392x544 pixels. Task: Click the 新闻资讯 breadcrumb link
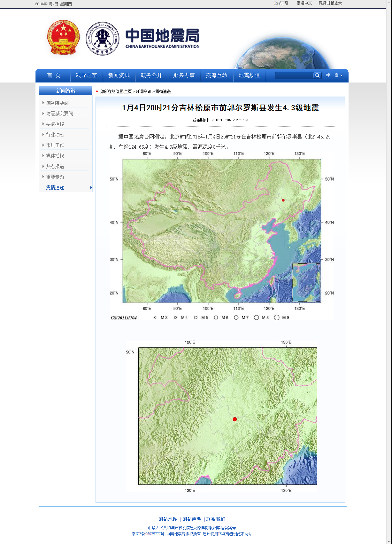[x=143, y=91]
